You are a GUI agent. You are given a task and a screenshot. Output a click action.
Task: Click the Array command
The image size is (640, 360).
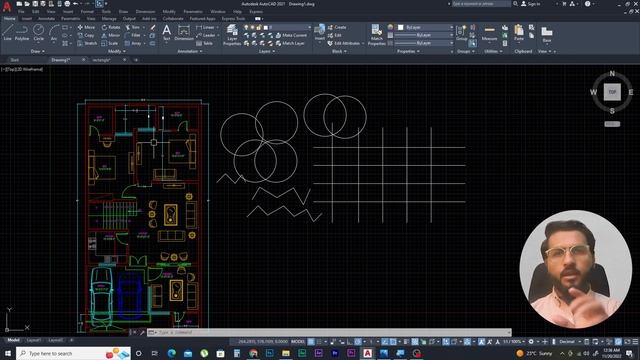pyautogui.click(x=133, y=43)
